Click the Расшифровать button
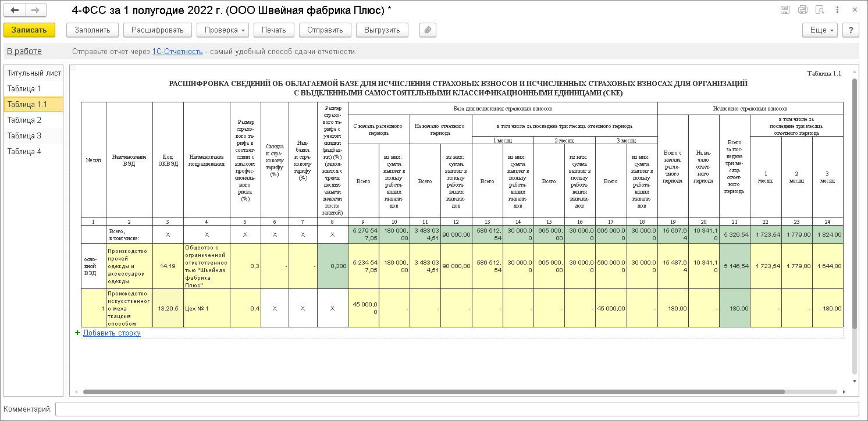 tap(158, 30)
